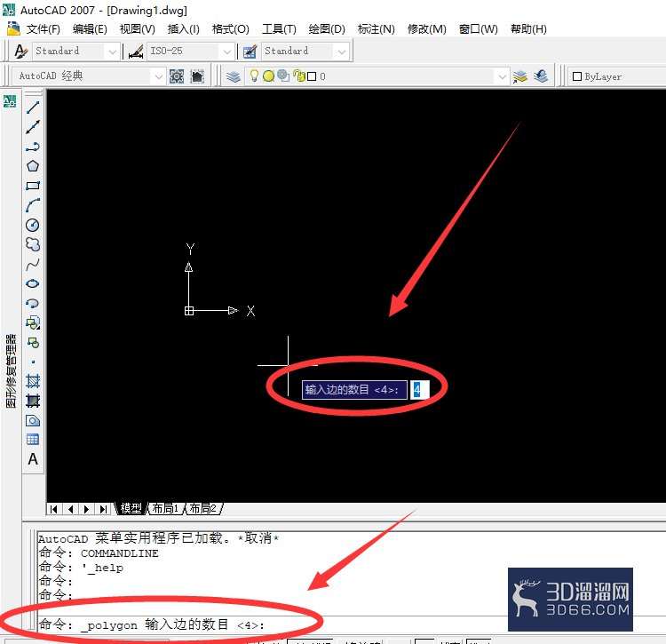Screen dimensions: 666x644
Task: Click the My Workspace house icon
Action: [197, 76]
